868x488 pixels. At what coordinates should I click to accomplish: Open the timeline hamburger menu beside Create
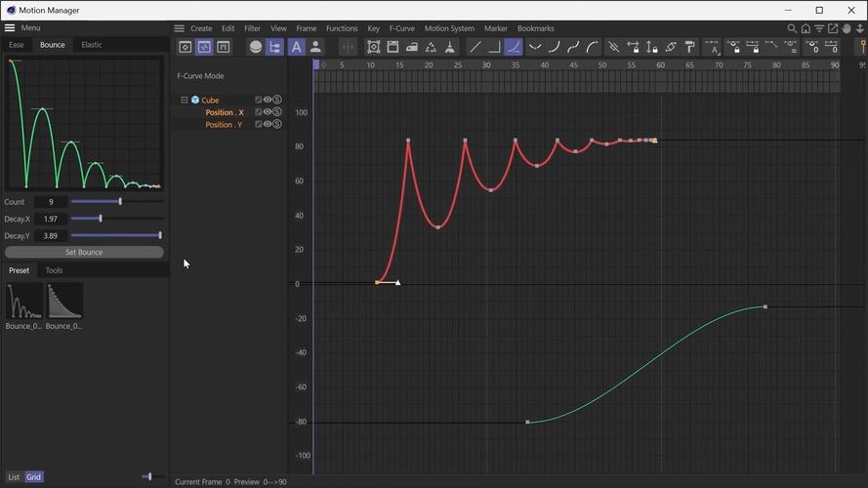pos(179,28)
